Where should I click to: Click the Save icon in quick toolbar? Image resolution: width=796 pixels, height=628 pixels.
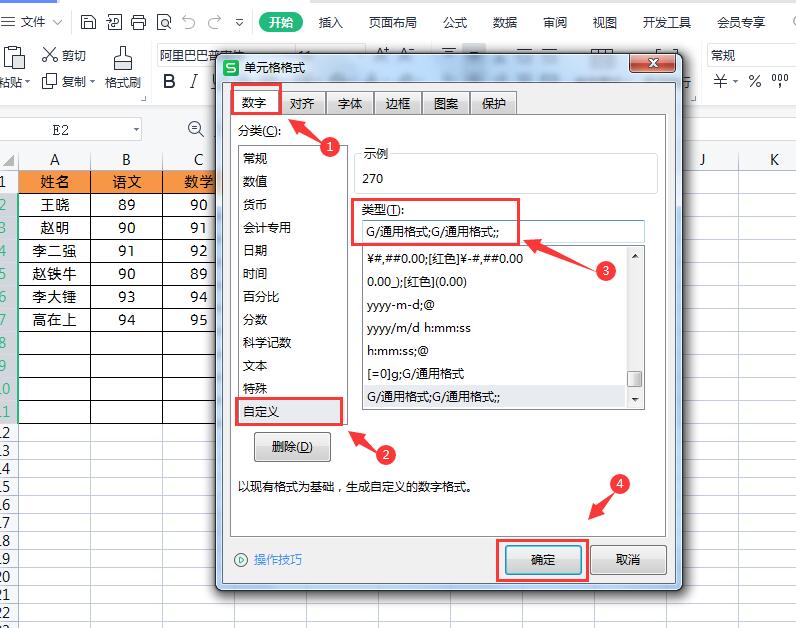pyautogui.click(x=88, y=22)
